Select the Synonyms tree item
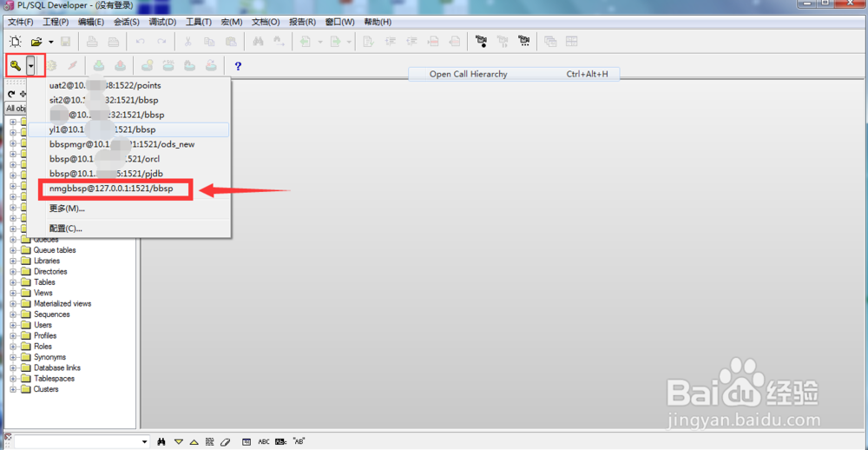This screenshot has width=868, height=450. (49, 357)
